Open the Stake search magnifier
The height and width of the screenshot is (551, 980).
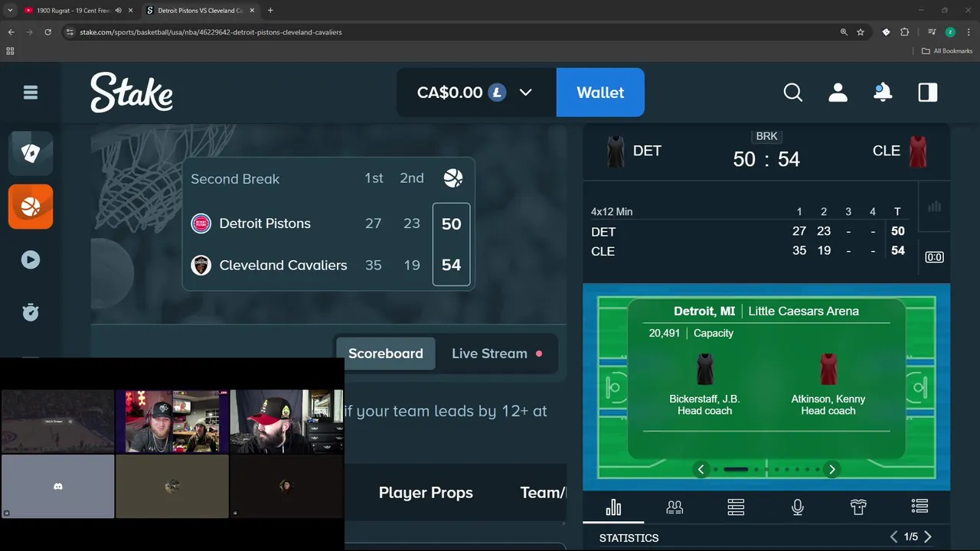793,93
